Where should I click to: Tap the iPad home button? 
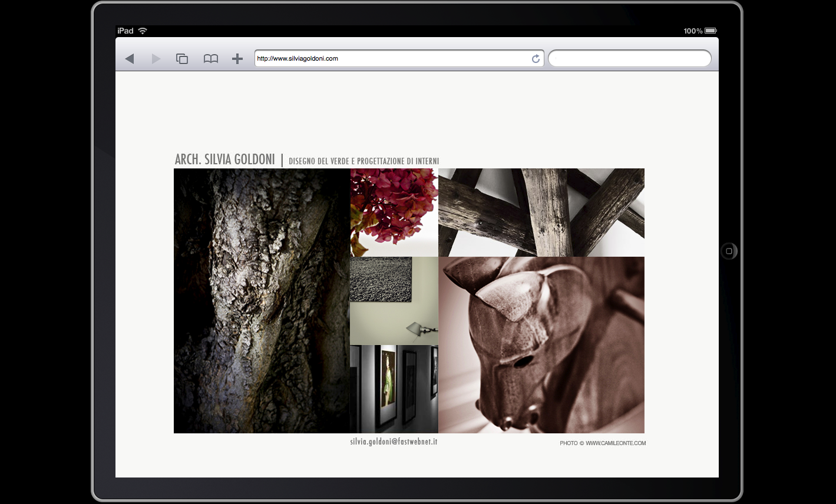729,251
